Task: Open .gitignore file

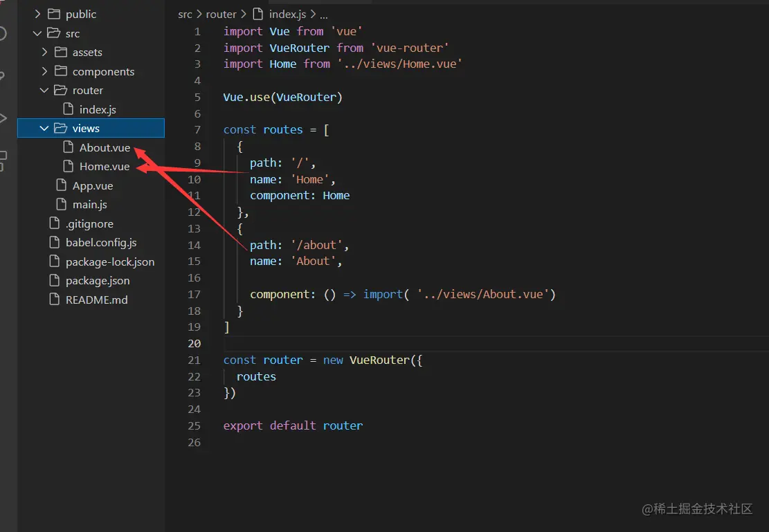Action: [x=90, y=224]
